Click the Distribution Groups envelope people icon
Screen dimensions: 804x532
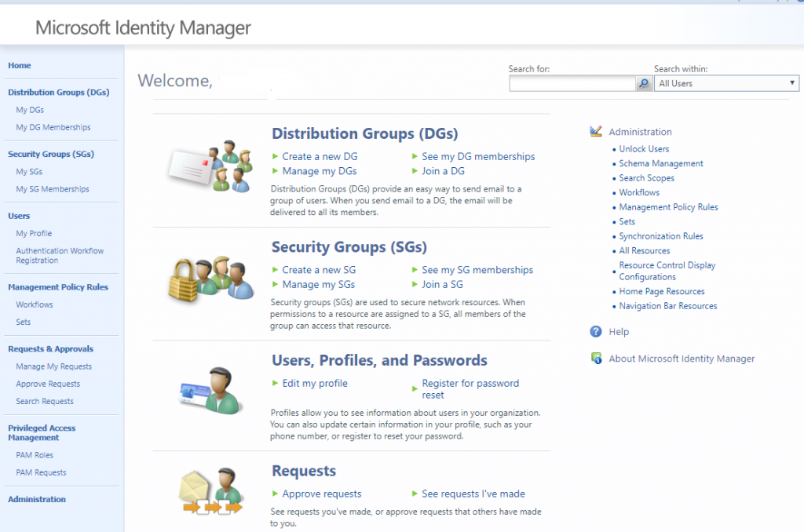(210, 166)
